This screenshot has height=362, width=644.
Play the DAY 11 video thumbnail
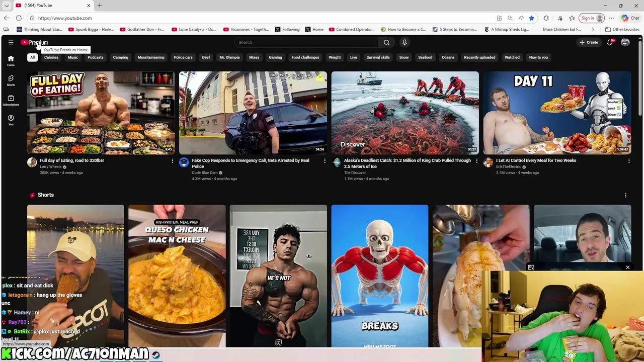(557, 113)
